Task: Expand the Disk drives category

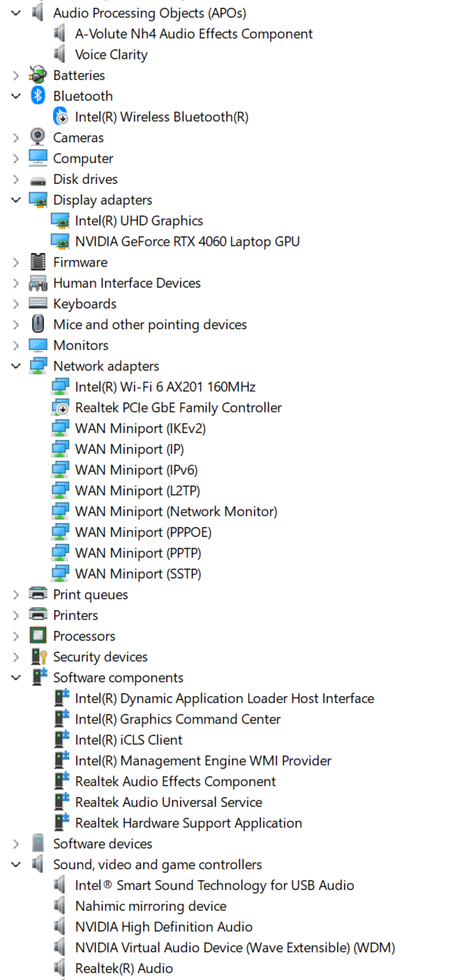Action: click(x=16, y=179)
